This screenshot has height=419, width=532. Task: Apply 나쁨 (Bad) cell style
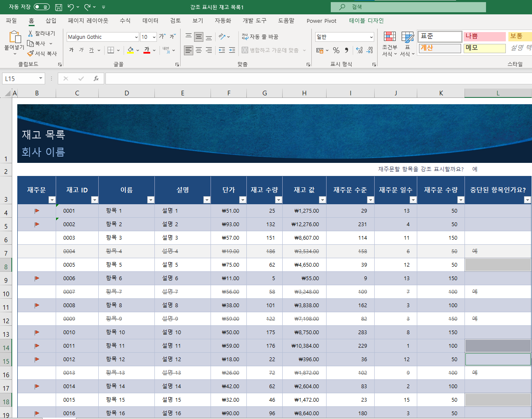point(485,36)
